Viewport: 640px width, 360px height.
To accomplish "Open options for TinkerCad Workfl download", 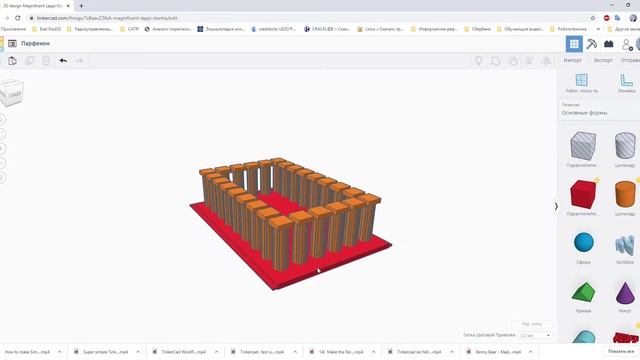I will pos(216,352).
